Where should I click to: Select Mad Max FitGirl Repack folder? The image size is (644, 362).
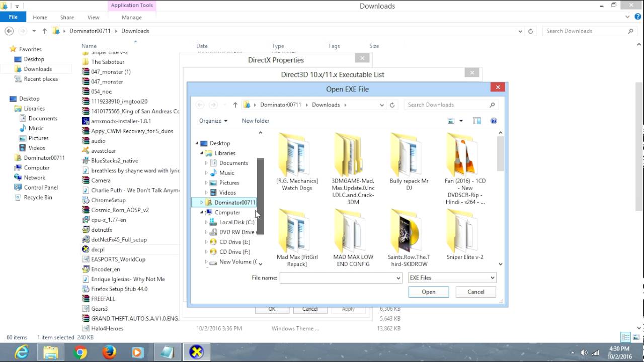(297, 238)
